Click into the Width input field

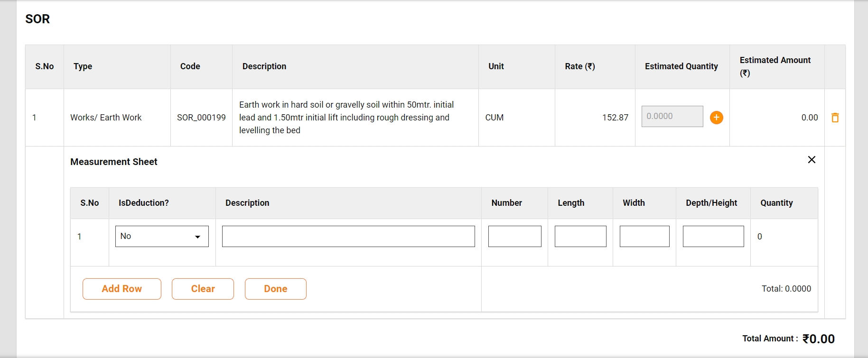(644, 236)
